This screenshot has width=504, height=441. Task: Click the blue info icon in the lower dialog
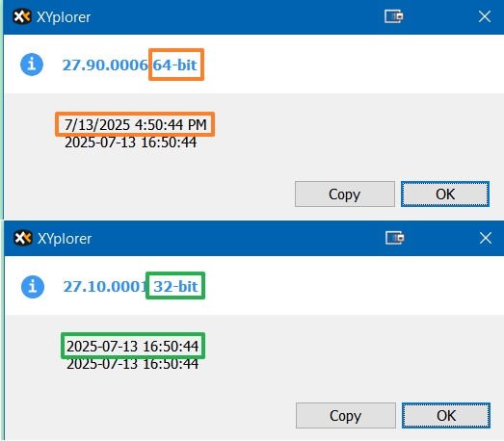pos(33,287)
